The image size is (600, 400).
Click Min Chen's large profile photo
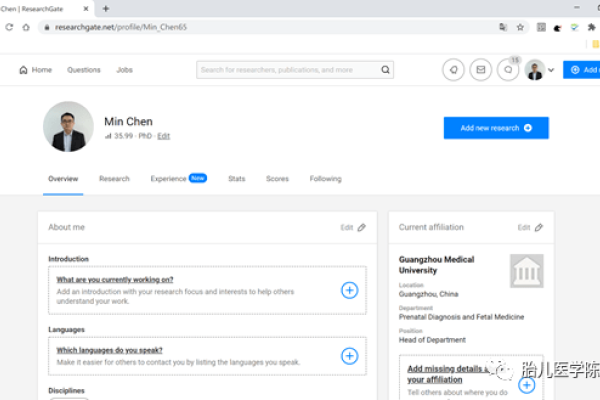coord(68,127)
